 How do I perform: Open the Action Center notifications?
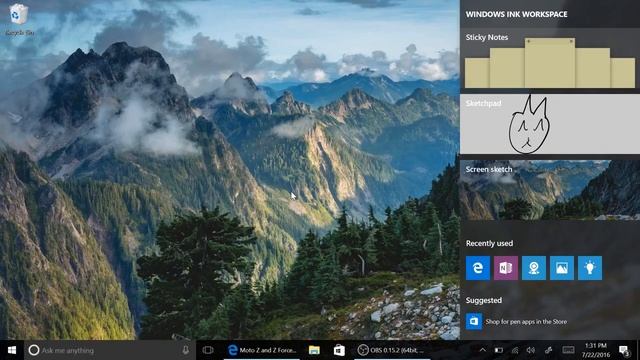(624, 350)
